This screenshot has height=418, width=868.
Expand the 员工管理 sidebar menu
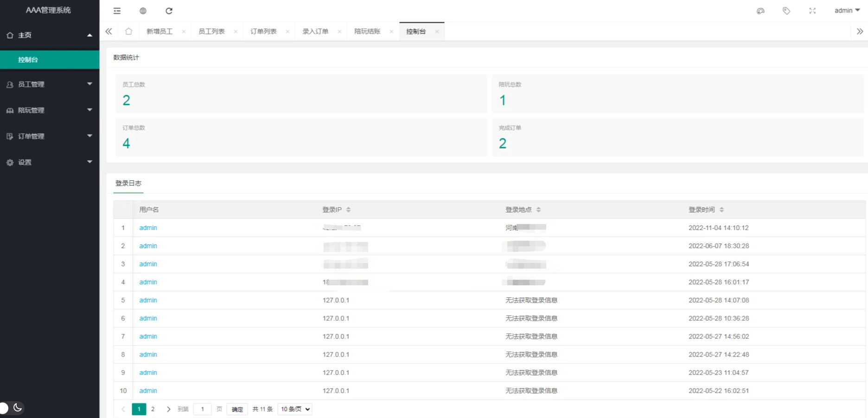(50, 84)
